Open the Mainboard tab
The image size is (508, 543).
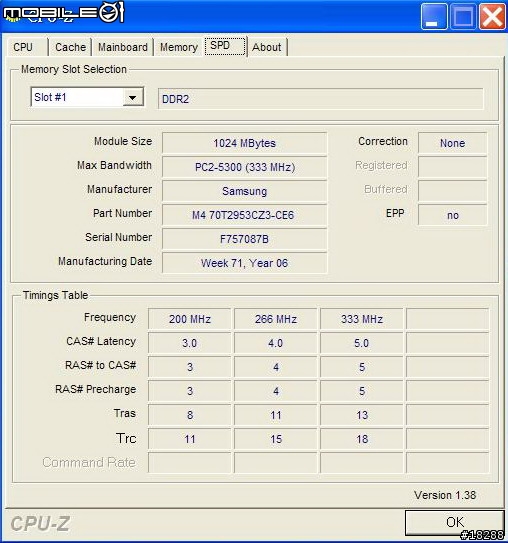pyautogui.click(x=123, y=47)
